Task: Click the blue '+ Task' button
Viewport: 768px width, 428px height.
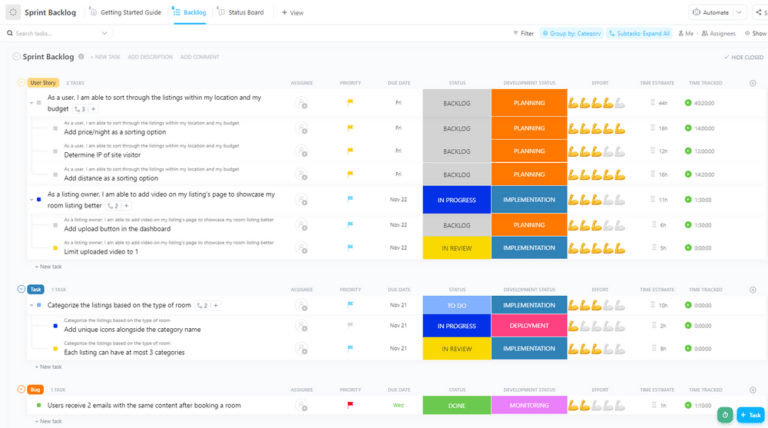Action: pyautogui.click(x=750, y=414)
